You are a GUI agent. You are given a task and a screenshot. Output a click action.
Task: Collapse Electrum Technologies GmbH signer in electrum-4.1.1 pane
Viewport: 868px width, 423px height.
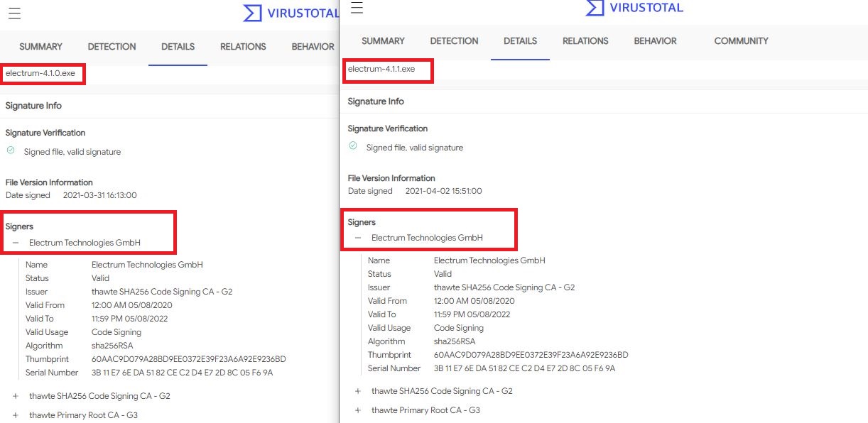click(x=358, y=238)
